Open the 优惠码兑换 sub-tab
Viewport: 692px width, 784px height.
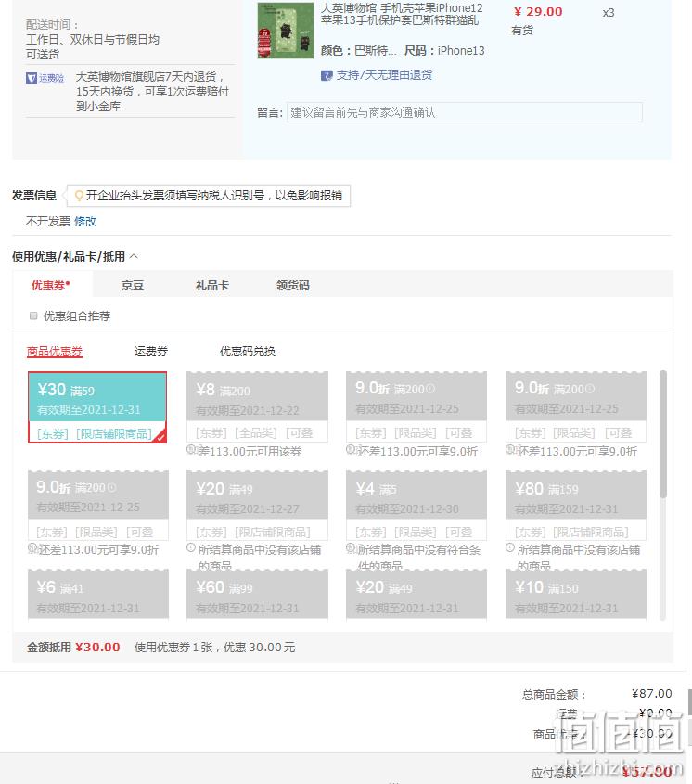pos(248,352)
